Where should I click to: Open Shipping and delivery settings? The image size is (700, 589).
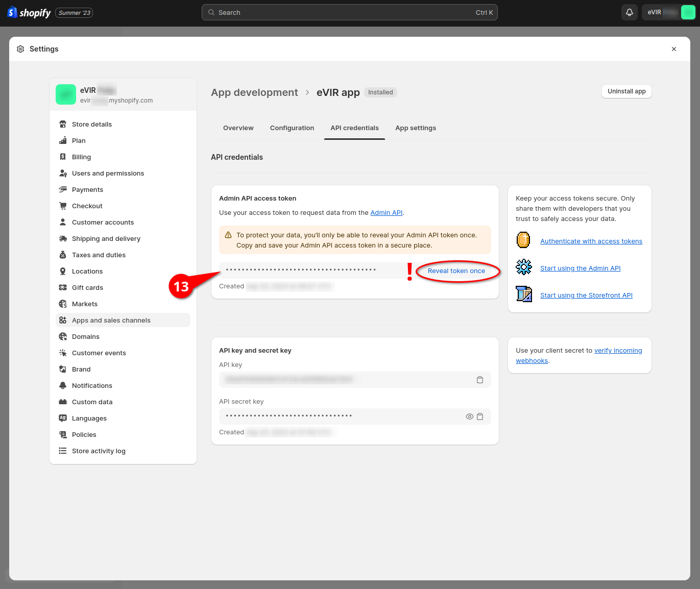[123, 238]
